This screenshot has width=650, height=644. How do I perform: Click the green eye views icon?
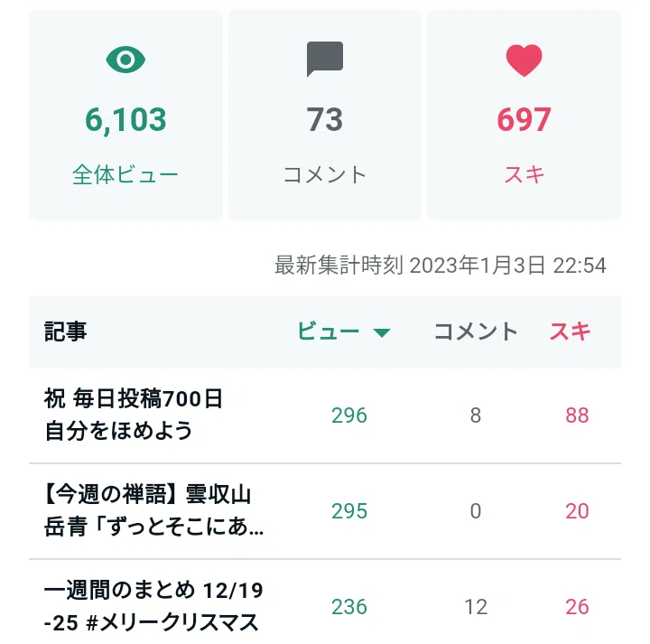coord(125,60)
